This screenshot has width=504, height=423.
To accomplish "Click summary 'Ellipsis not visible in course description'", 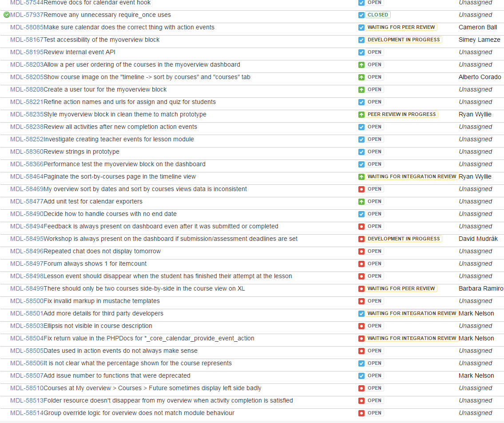I will pyautogui.click(x=98, y=326).
